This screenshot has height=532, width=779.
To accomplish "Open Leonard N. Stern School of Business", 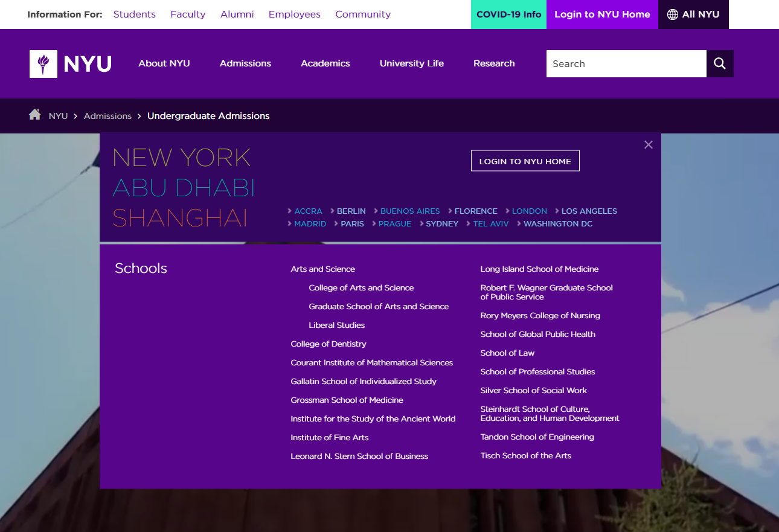I will 359,457.
